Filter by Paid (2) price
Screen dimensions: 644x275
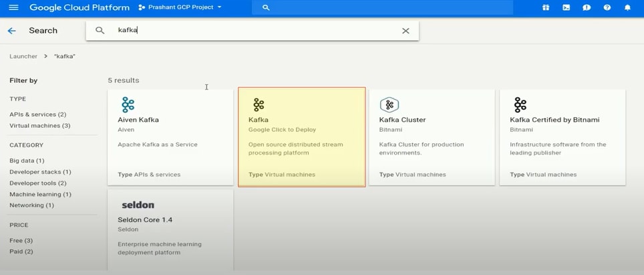point(21,251)
